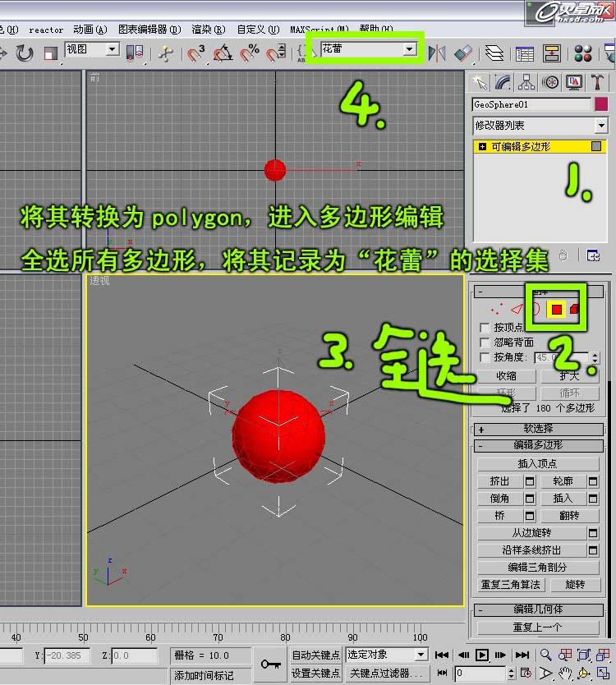616x685 pixels.
Task: Open the 动画 menu
Action: click(90, 30)
